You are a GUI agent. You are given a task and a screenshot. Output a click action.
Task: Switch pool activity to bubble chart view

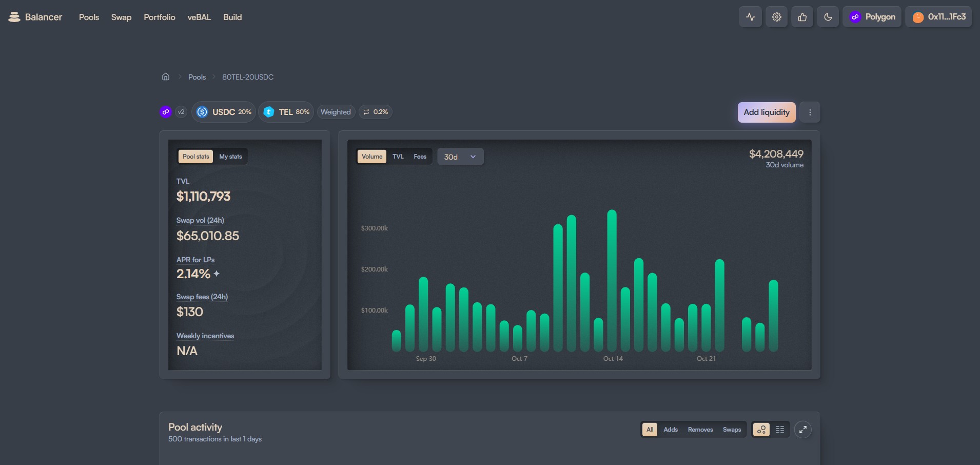761,430
